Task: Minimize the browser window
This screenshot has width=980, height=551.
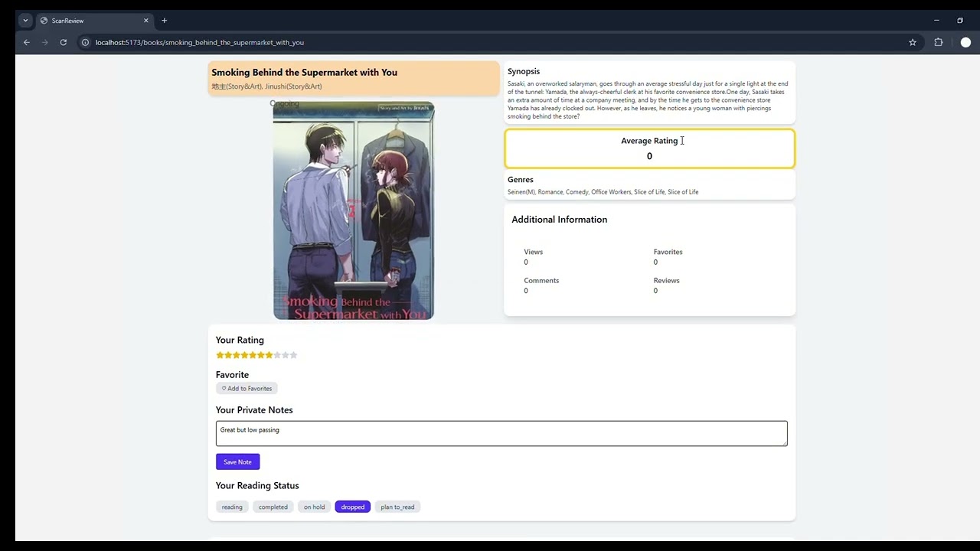Action: [x=936, y=21]
